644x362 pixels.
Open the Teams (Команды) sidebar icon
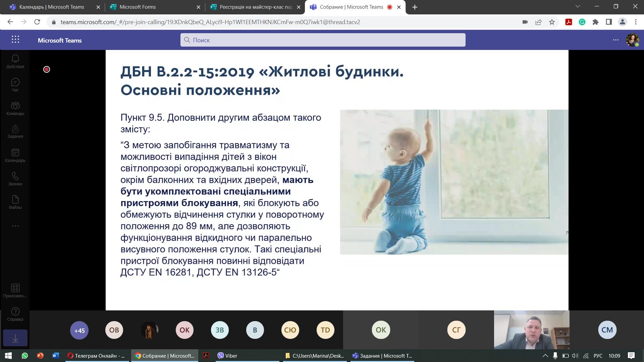coord(15,109)
